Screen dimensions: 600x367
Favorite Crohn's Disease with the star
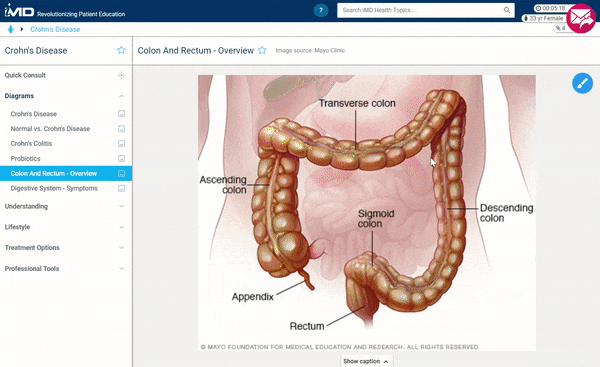tap(121, 50)
